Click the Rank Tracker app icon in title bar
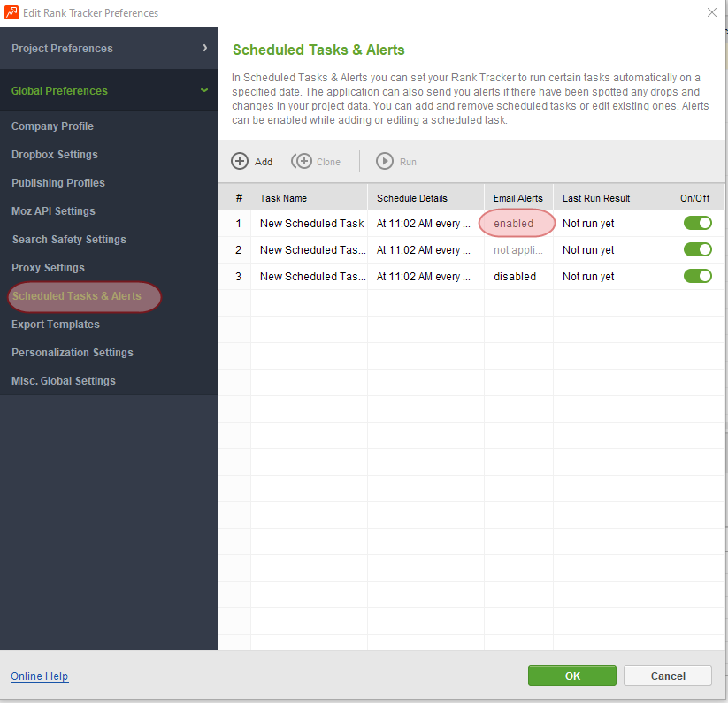Viewport: 728px width, 703px height. click(11, 12)
